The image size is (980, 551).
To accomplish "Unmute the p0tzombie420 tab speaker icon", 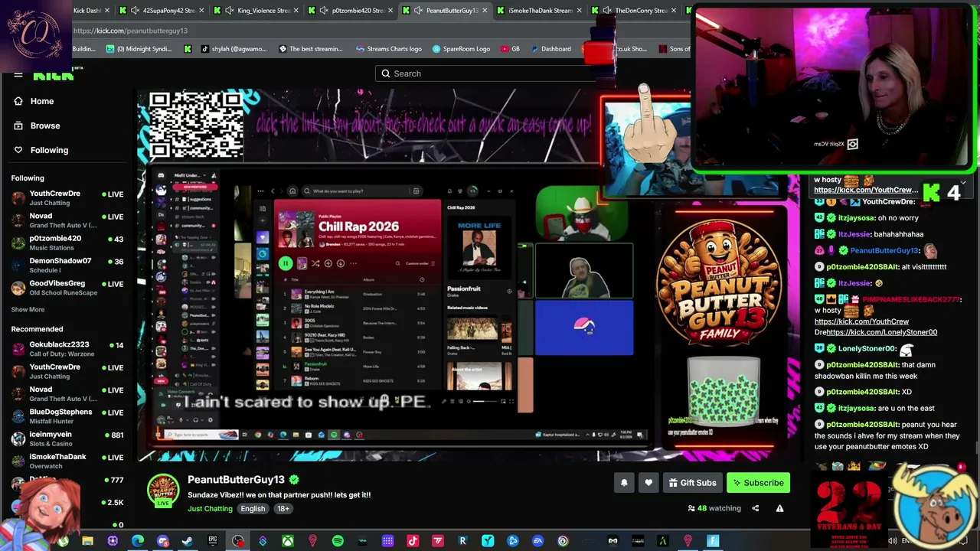I will click(x=324, y=11).
